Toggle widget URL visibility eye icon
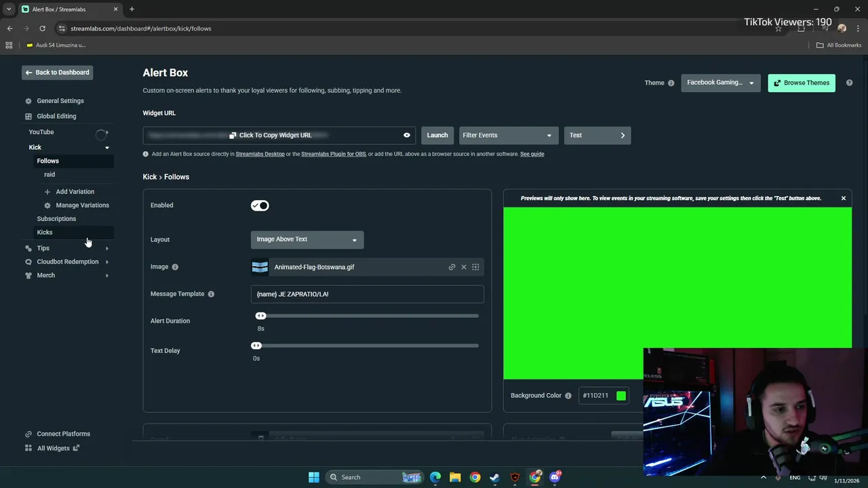 tap(407, 136)
